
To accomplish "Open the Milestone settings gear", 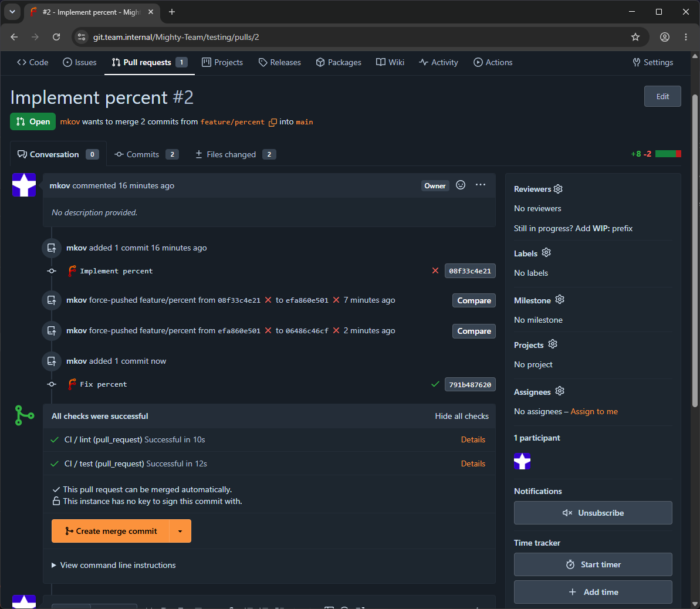I will tap(560, 300).
